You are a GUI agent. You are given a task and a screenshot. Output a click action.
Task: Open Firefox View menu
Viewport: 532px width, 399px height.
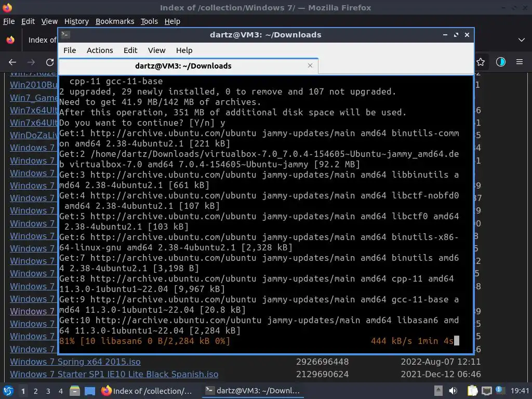pyautogui.click(x=49, y=21)
